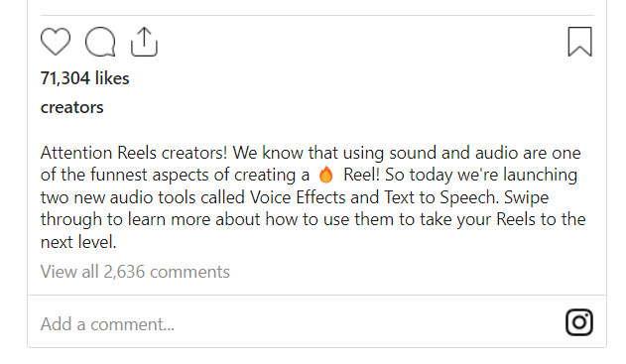Open Instagram via the camera logo icon
This screenshot has height=364, width=626.
pyautogui.click(x=579, y=322)
